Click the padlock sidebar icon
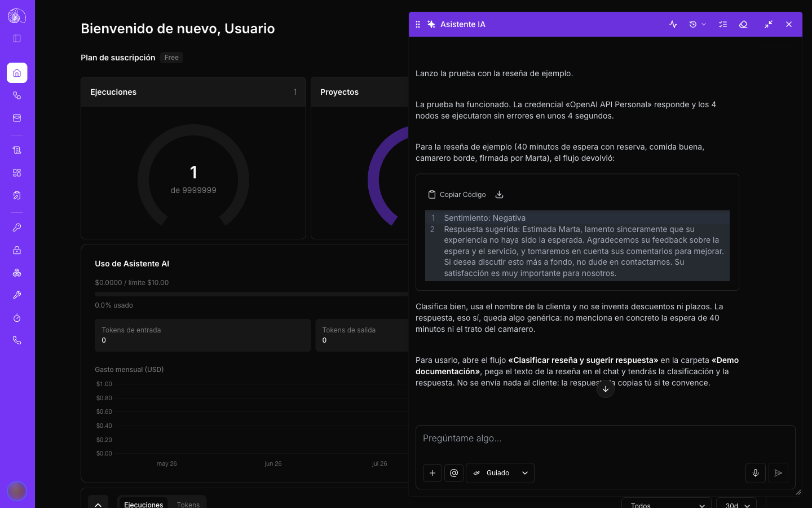The image size is (812, 508). pyautogui.click(x=17, y=250)
